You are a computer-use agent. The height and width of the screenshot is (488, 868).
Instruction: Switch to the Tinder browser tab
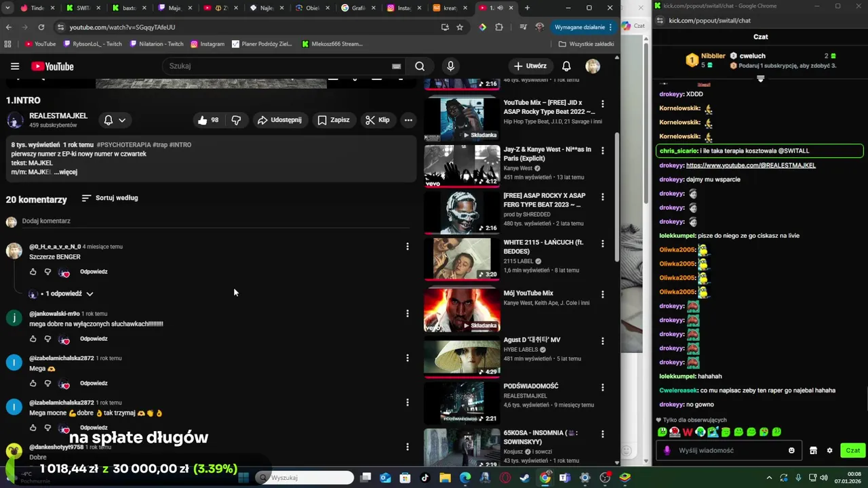click(x=37, y=8)
